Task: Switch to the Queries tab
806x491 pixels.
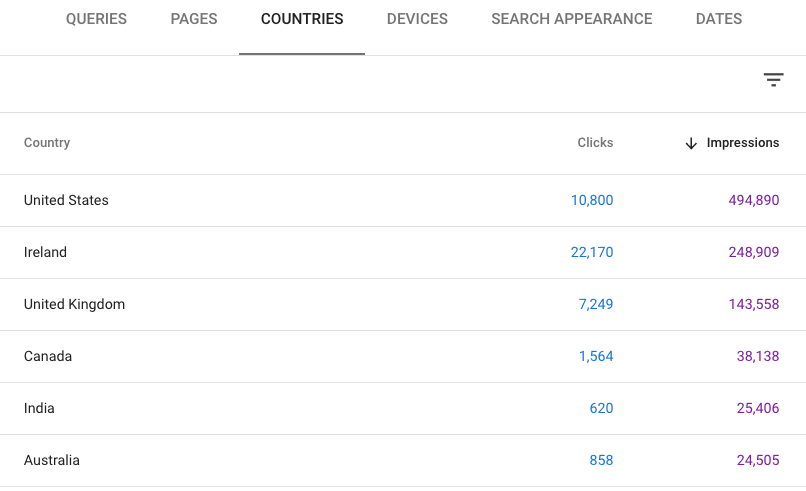Action: (96, 19)
